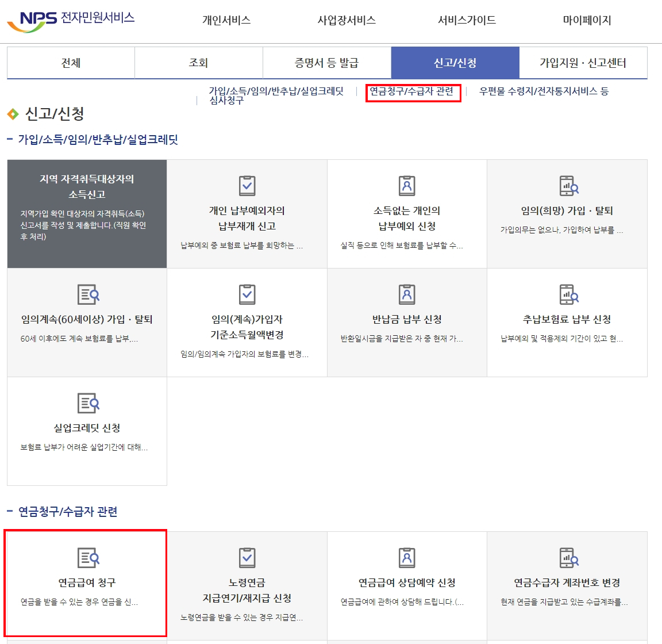Screen dimensions: 662x644
Task: Open 연금수급자 계좌번호 변경 title
Action: tap(567, 582)
